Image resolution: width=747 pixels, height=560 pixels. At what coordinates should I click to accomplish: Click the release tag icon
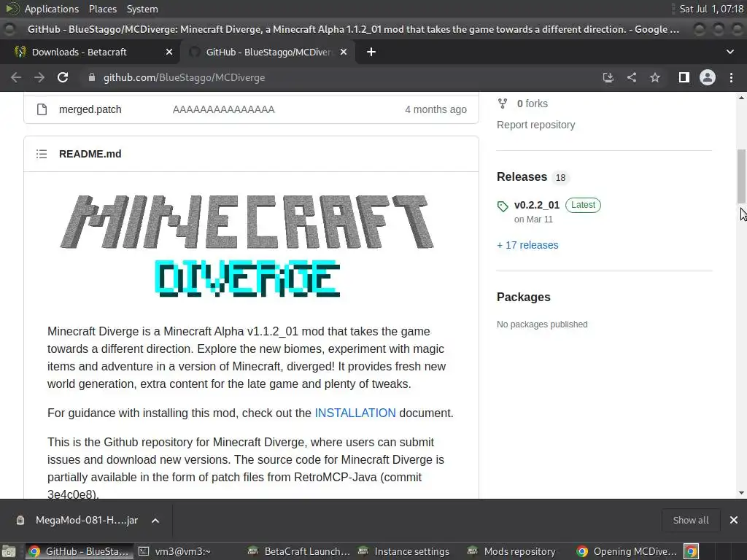503,206
